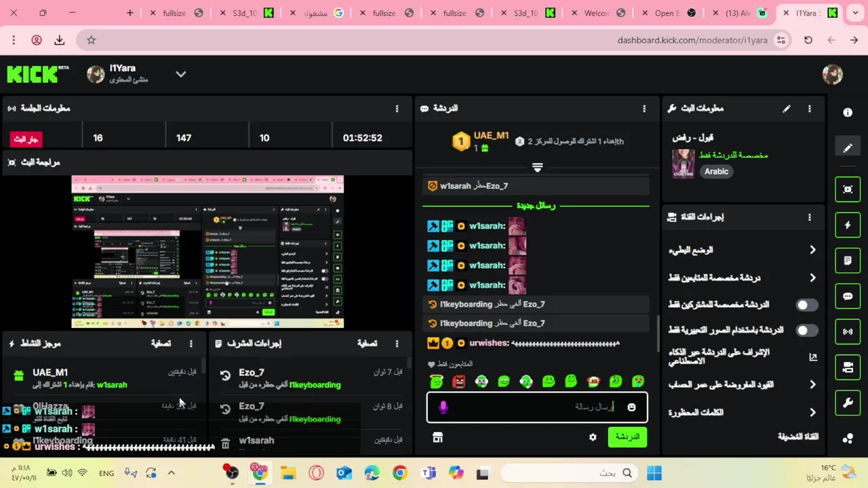Open activity feed filter
Viewport: 868px width, 488px height.
tap(161, 344)
